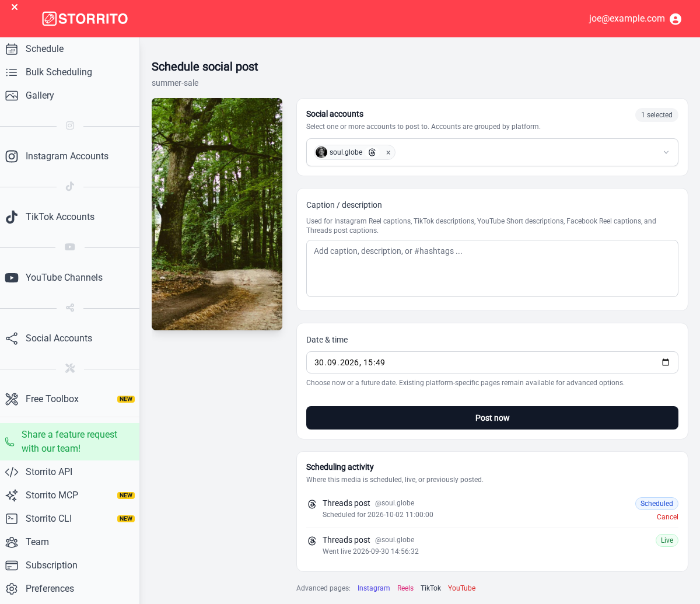Open the TikTok advanced page link
The width and height of the screenshot is (700, 604).
pyautogui.click(x=430, y=588)
